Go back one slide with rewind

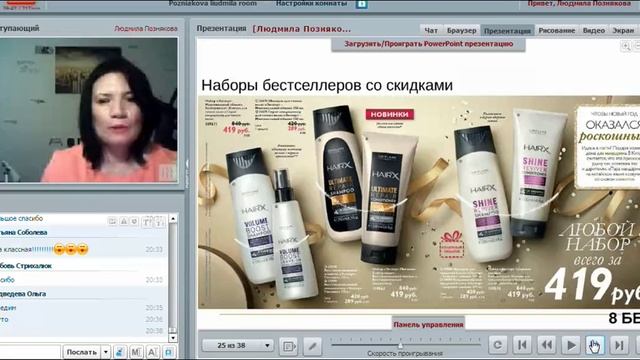547,345
